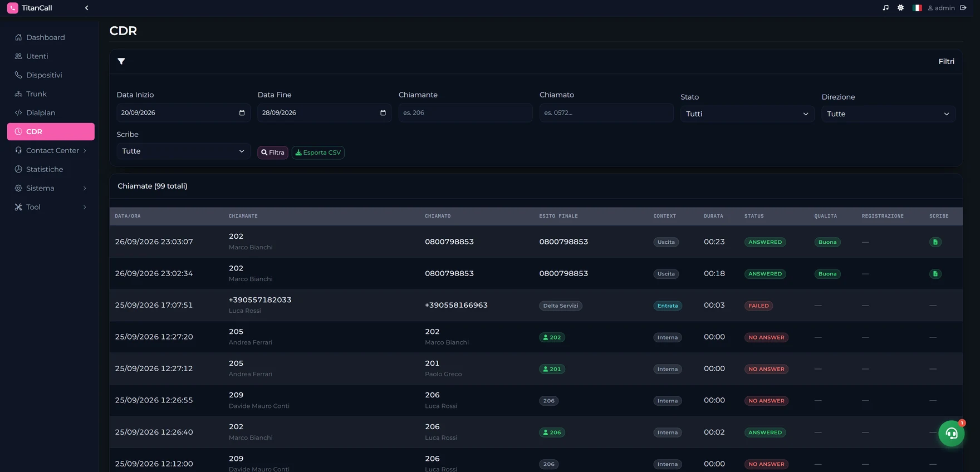Click the green 202 extension badge

point(552,337)
